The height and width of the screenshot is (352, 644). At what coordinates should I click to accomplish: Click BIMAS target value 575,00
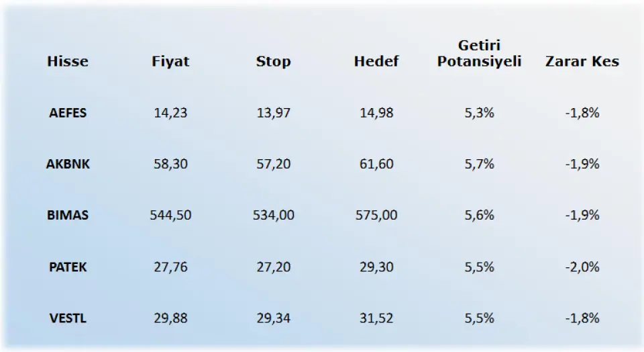pos(376,216)
